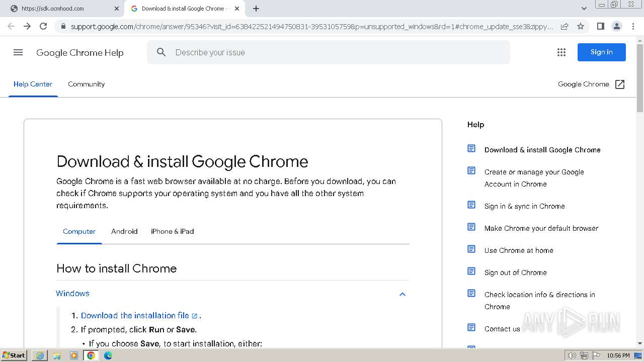Click the Sign in button

(602, 52)
